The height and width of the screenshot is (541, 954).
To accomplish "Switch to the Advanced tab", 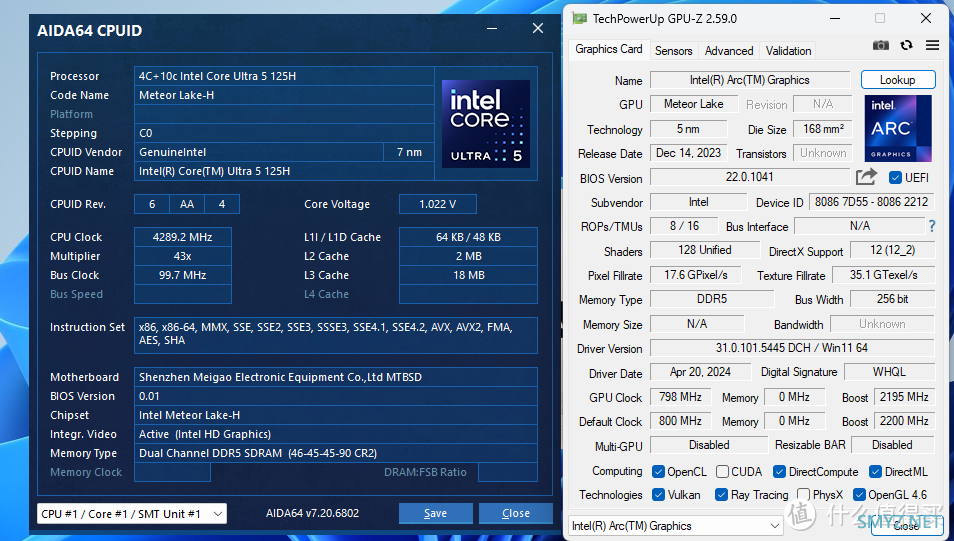I will click(729, 51).
